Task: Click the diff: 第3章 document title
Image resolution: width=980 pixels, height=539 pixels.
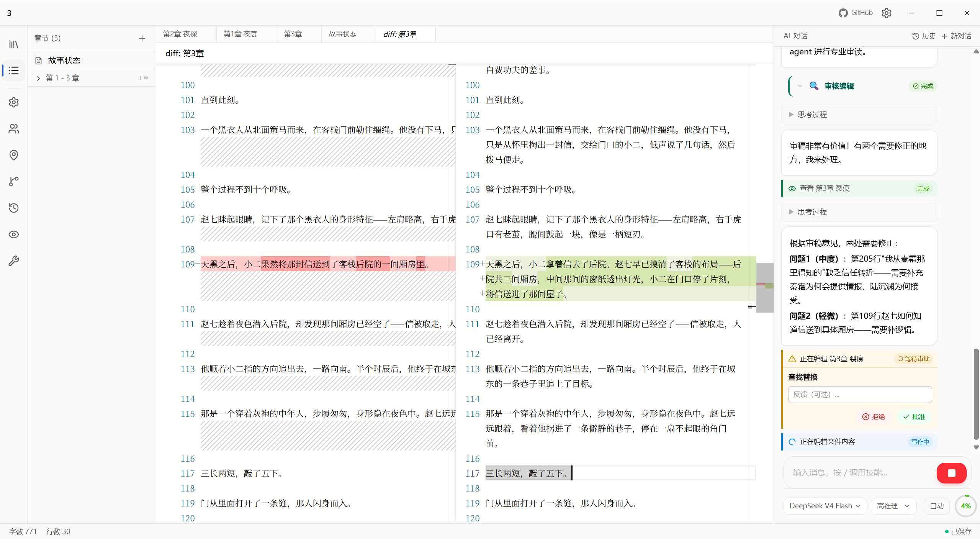Action: tap(185, 53)
